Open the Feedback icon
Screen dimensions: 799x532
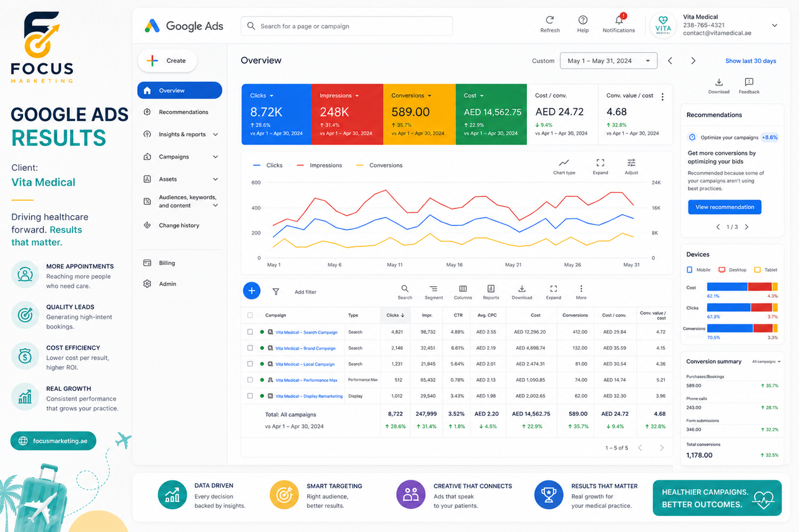749,82
